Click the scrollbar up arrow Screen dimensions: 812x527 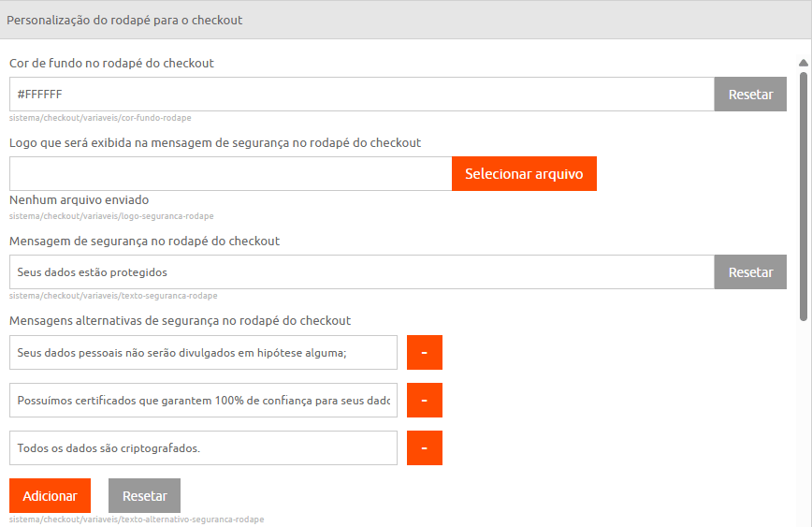pos(804,64)
